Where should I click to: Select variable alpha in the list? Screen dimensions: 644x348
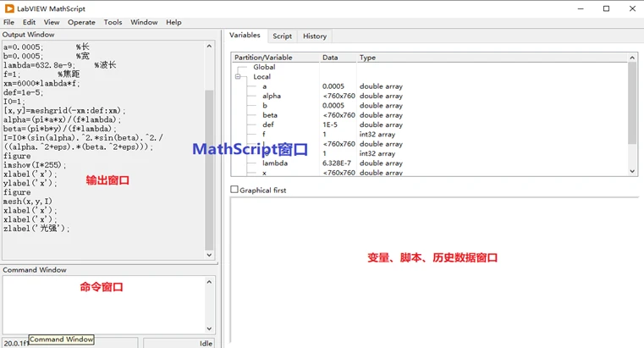272,96
